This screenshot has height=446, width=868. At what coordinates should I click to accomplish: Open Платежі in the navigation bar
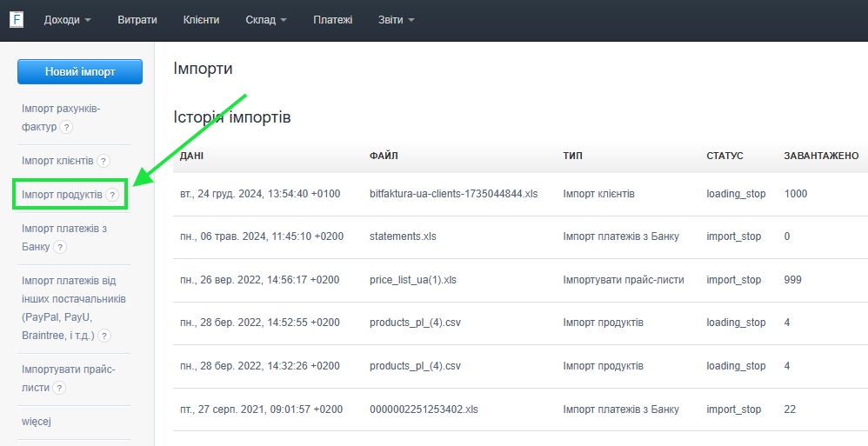point(332,19)
